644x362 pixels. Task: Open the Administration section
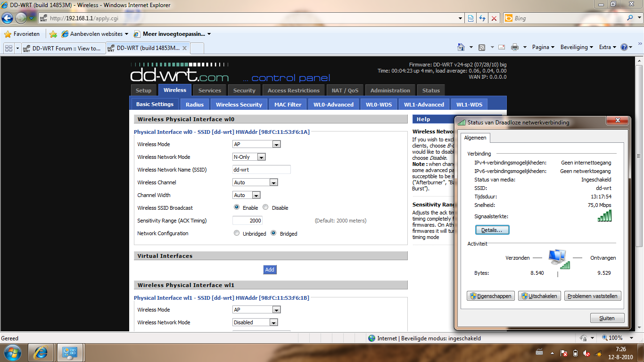tap(390, 90)
